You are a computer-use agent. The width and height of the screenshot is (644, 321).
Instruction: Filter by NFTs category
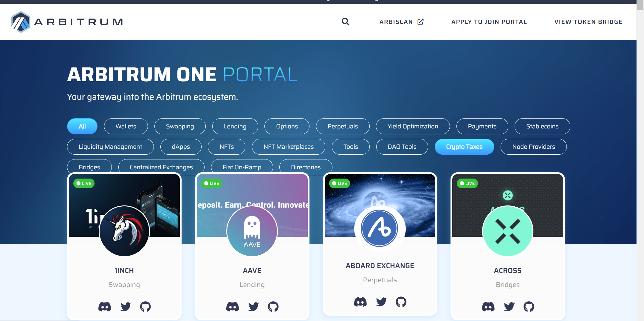click(227, 147)
